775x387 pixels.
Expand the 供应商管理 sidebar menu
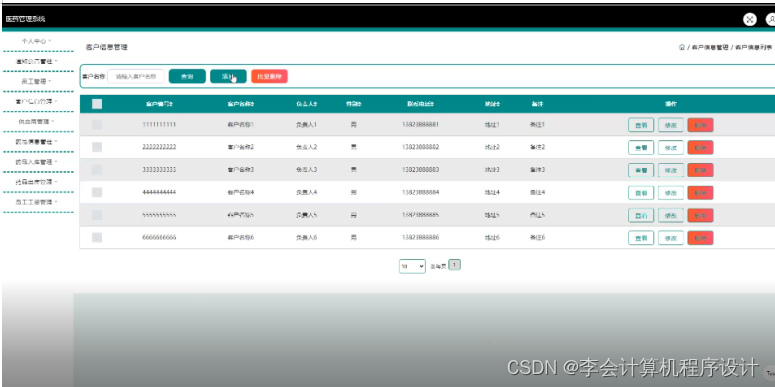point(36,122)
